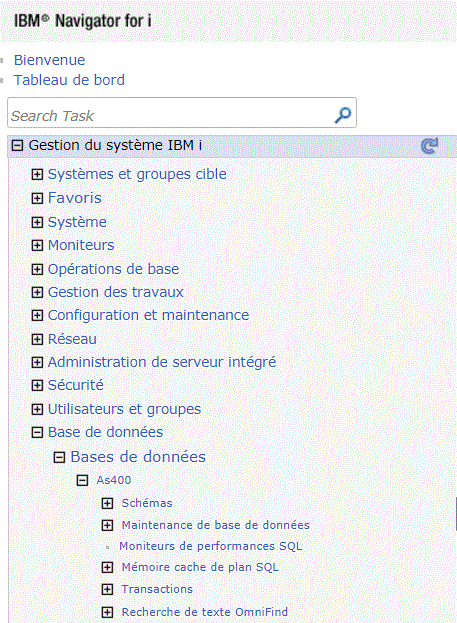The height and width of the screenshot is (623, 457).
Task: Expand the Schémas node
Action: 107,503
